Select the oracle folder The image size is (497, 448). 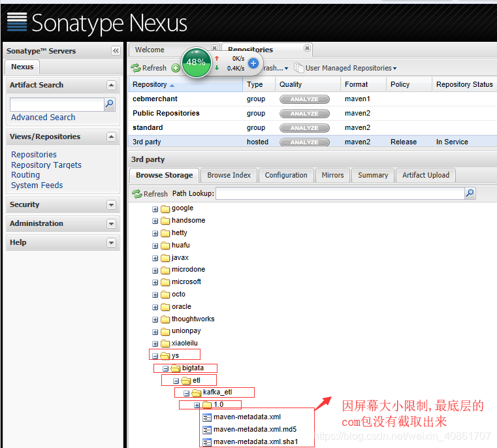coord(182,306)
